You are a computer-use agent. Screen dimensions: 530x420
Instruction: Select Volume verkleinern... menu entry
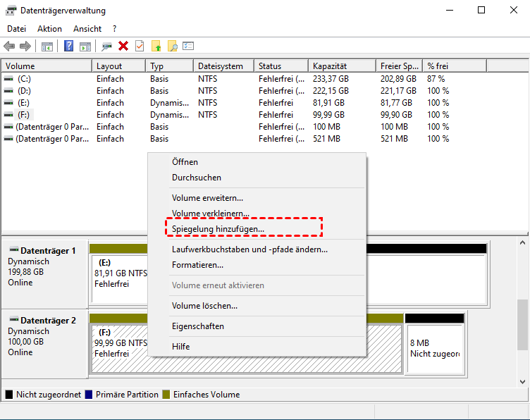point(257,214)
